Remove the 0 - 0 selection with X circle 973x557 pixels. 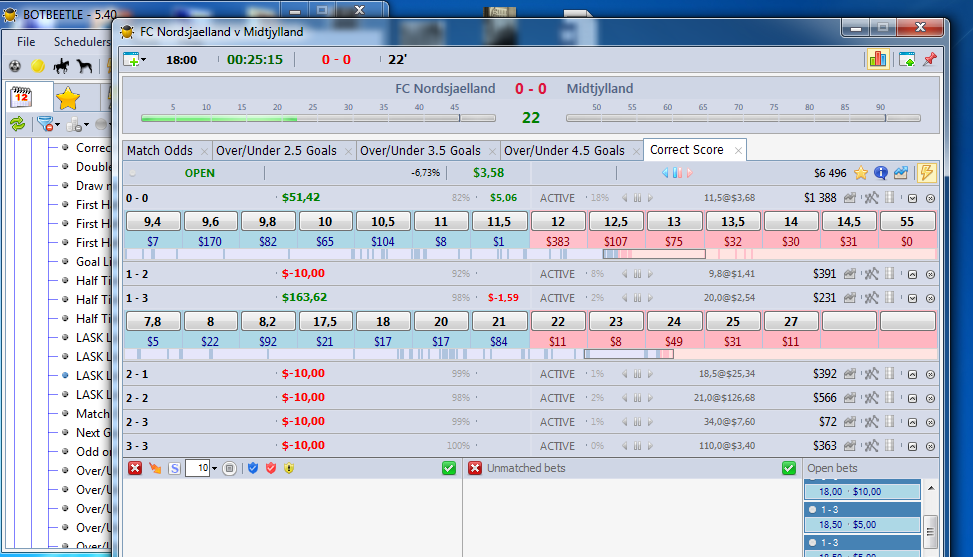[930, 198]
